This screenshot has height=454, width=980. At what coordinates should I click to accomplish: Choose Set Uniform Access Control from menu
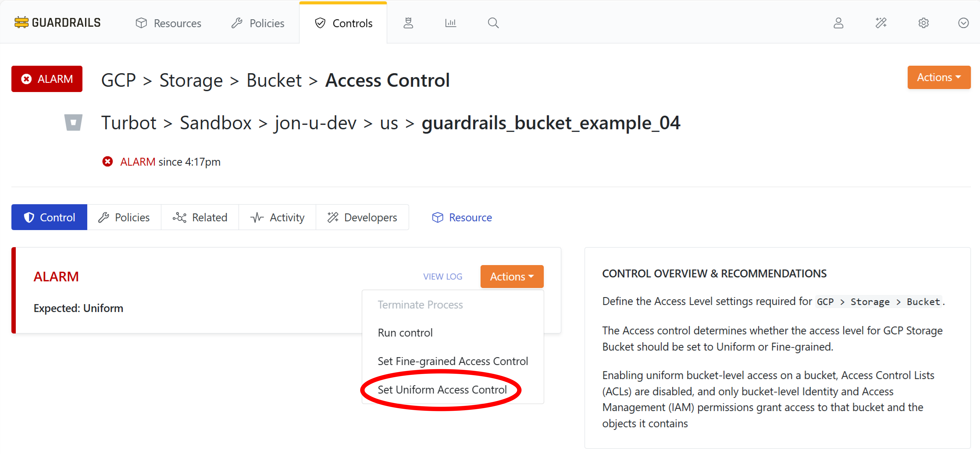[x=442, y=389]
